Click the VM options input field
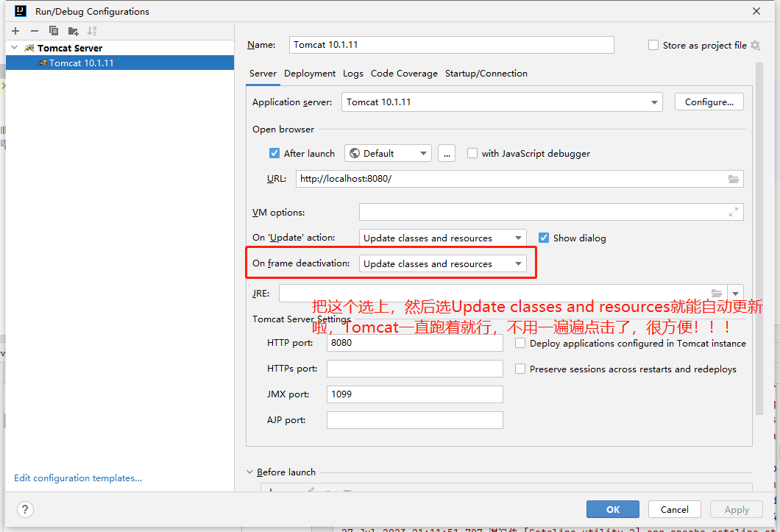The height and width of the screenshot is (532, 780). (551, 212)
